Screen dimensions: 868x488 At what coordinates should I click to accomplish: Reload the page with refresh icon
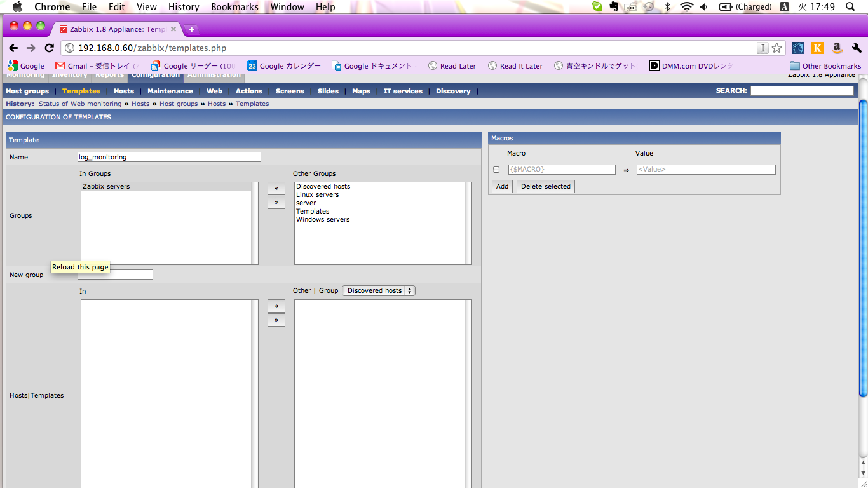point(49,48)
